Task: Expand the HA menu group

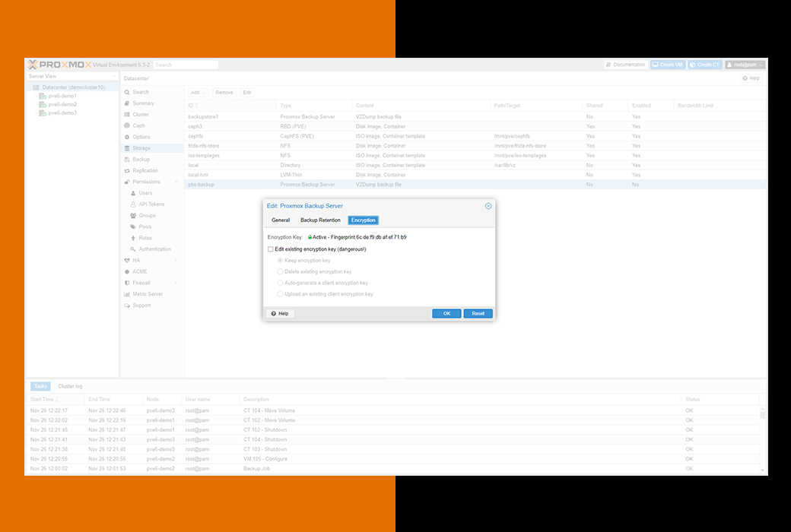Action: (x=176, y=260)
